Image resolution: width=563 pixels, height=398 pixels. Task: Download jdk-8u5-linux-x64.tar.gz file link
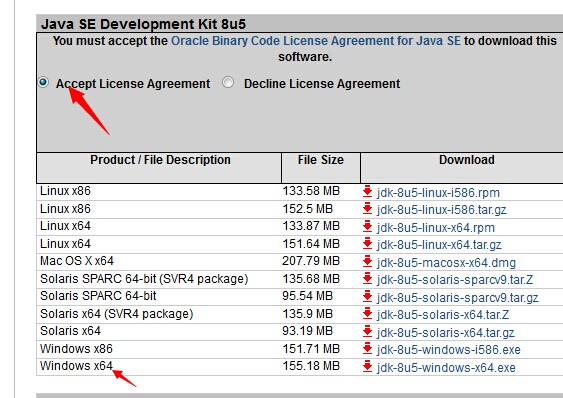439,245
